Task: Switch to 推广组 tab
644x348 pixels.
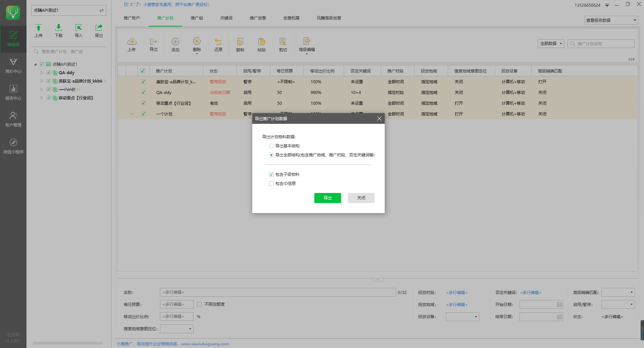Action: [197, 18]
